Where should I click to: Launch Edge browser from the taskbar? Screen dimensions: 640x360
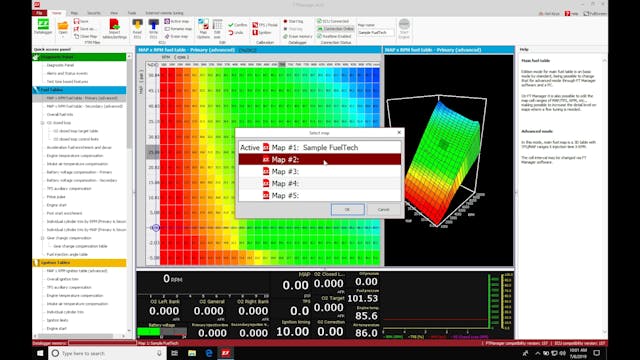click(x=209, y=353)
